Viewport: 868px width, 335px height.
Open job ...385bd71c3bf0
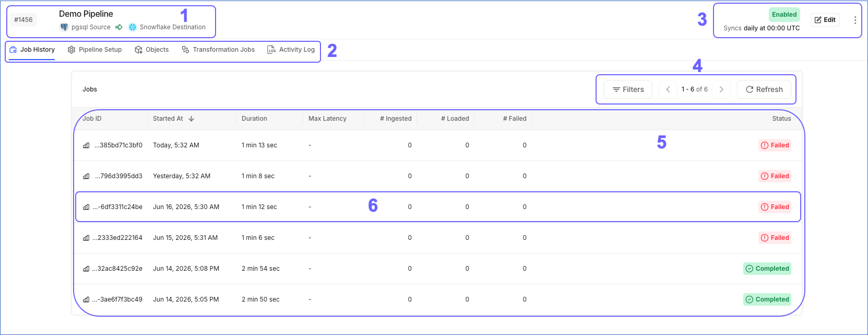click(118, 145)
